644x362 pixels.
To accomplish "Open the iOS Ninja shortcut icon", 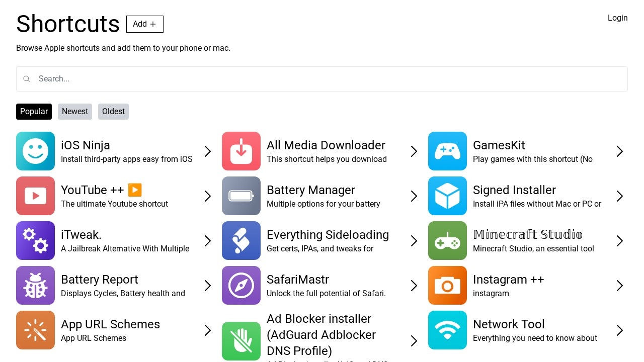I will pyautogui.click(x=35, y=151).
